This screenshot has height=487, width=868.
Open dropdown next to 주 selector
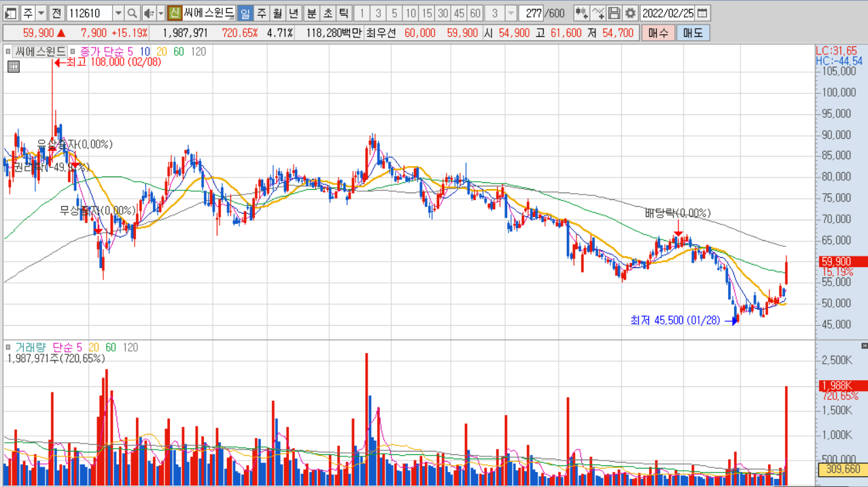tap(41, 13)
